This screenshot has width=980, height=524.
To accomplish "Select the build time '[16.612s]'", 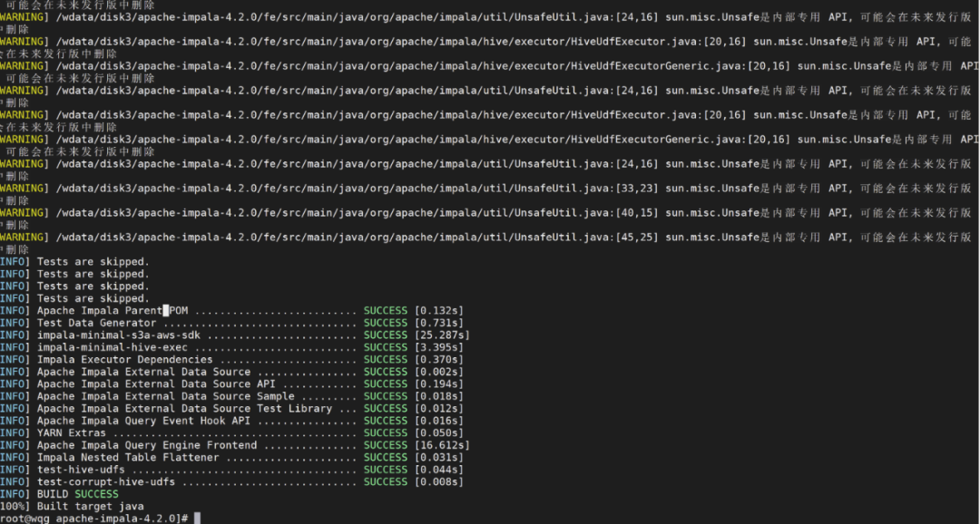I will (442, 445).
